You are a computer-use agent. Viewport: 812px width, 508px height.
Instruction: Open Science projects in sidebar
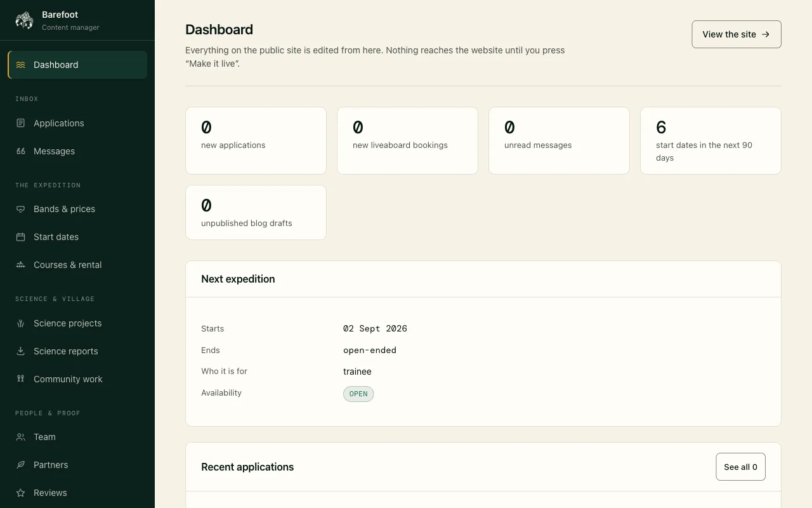77,323
